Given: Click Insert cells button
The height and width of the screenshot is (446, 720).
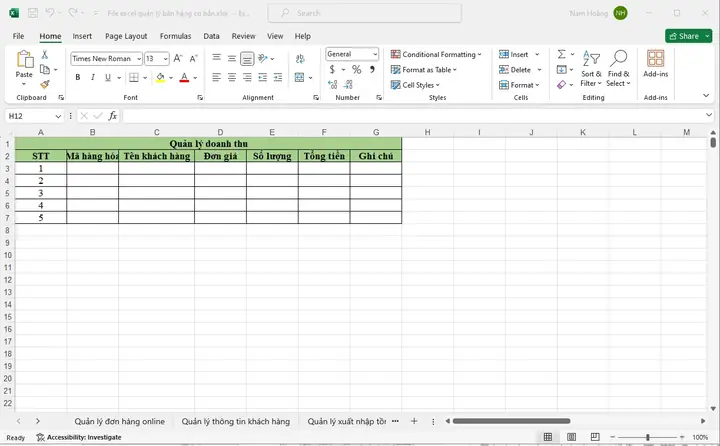Looking at the screenshot, I should point(514,54).
